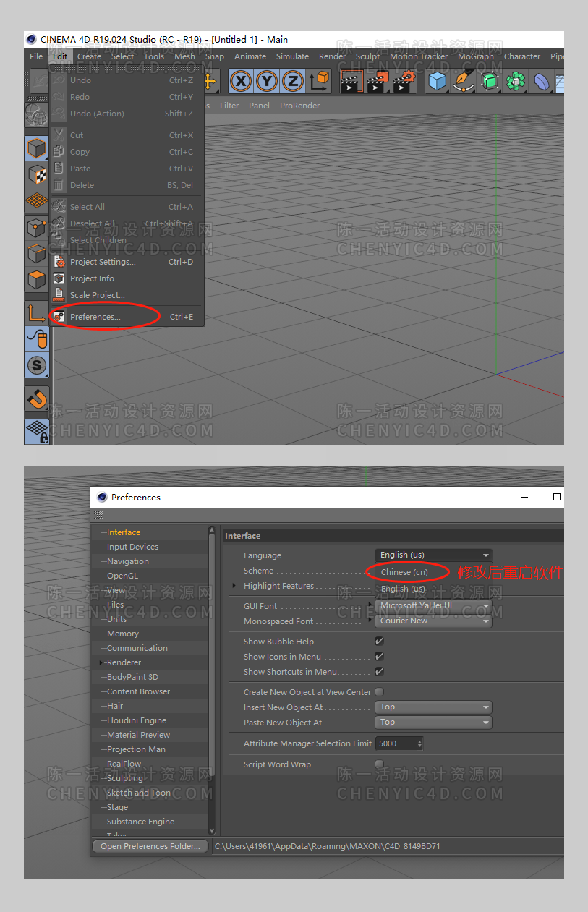Switch to Polygons mode icon

pyautogui.click(x=37, y=279)
